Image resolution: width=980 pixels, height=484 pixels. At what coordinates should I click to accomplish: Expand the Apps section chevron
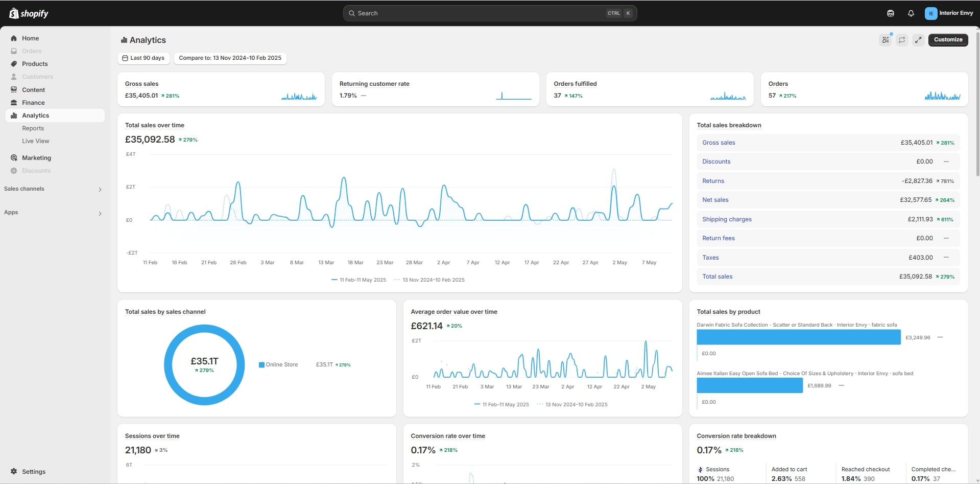tap(100, 213)
